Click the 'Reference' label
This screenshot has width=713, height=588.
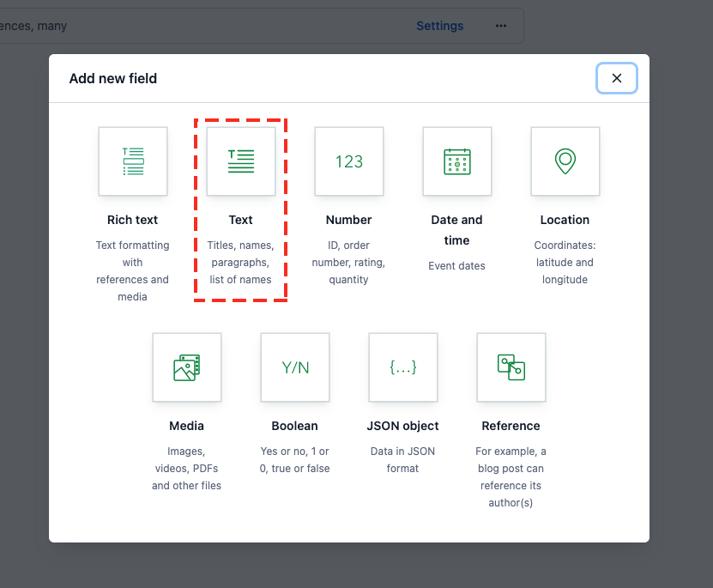pyautogui.click(x=511, y=426)
